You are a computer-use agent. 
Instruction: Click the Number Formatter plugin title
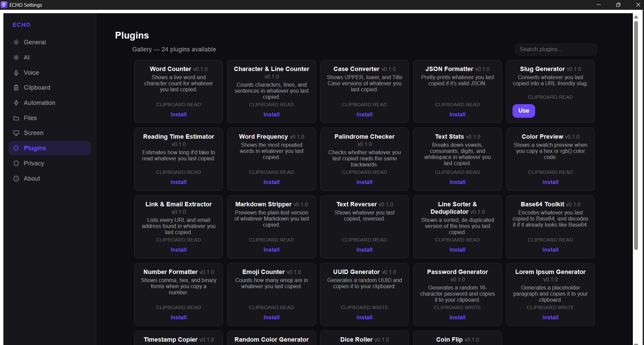170,272
